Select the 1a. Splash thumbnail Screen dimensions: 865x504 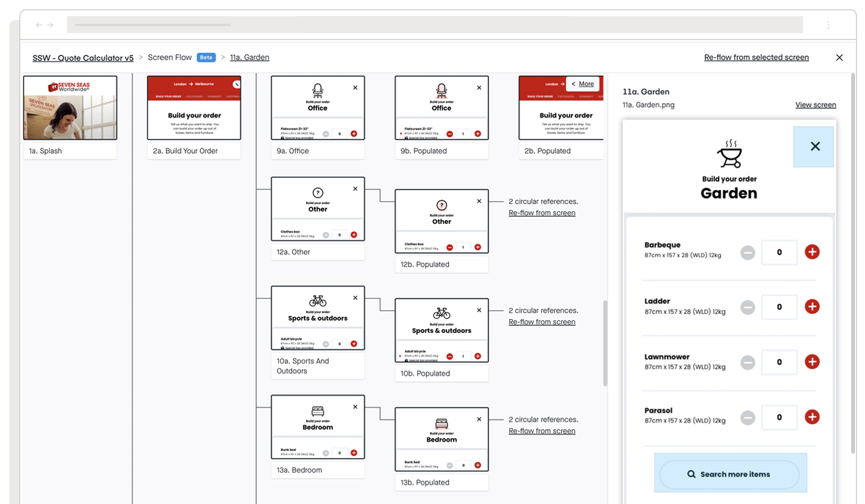click(x=70, y=108)
